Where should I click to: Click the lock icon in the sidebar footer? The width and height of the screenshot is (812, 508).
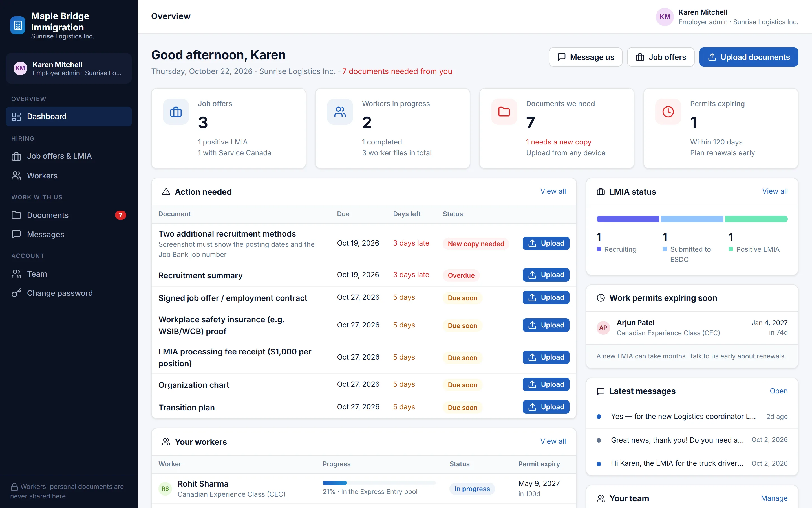pyautogui.click(x=14, y=487)
